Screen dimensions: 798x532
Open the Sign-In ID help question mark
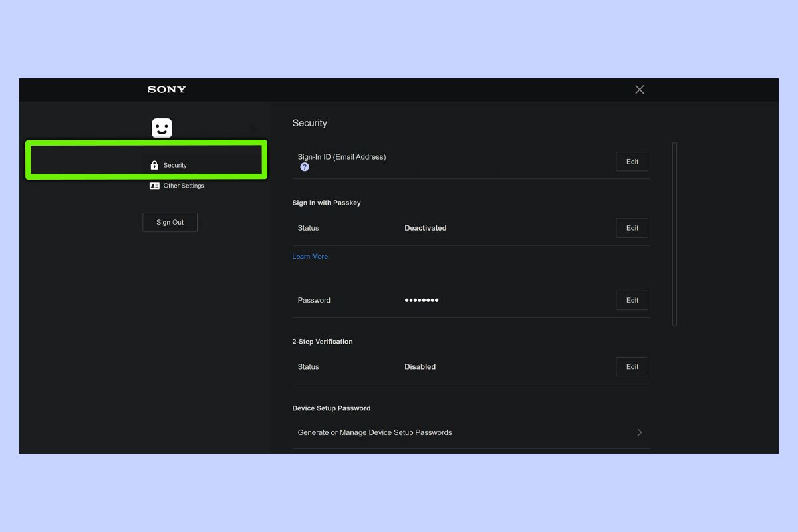coord(304,166)
